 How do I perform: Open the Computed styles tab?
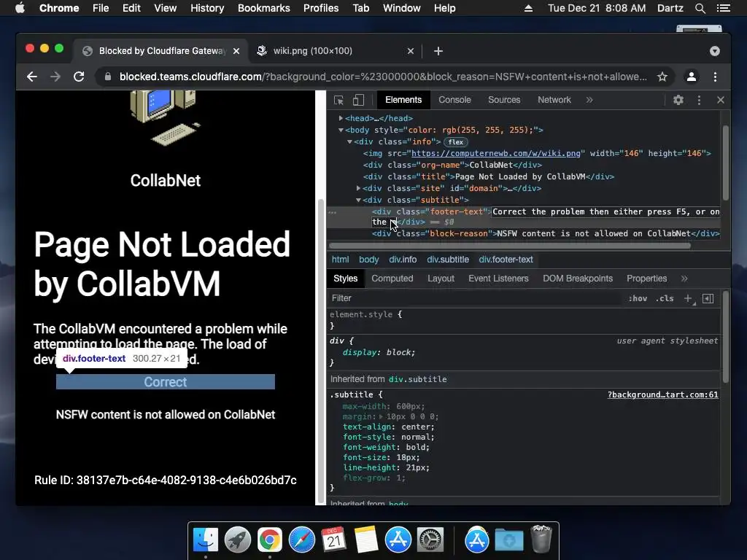pyautogui.click(x=392, y=279)
